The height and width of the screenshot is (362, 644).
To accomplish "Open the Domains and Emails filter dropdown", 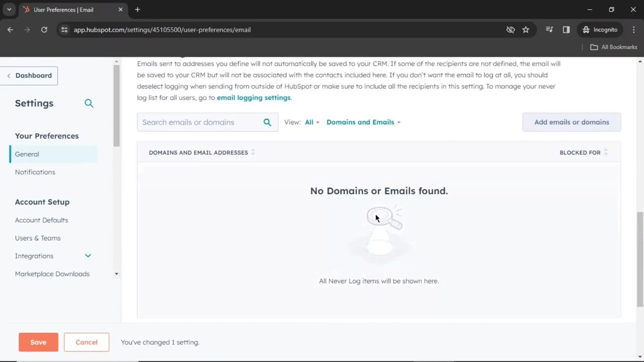I will click(363, 122).
